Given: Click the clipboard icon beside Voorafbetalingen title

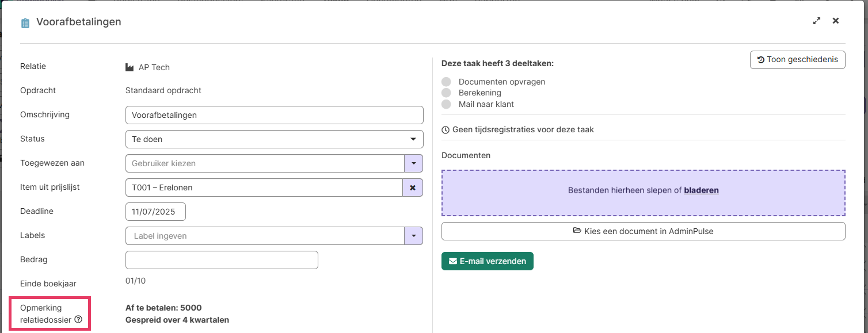Looking at the screenshot, I should [25, 23].
